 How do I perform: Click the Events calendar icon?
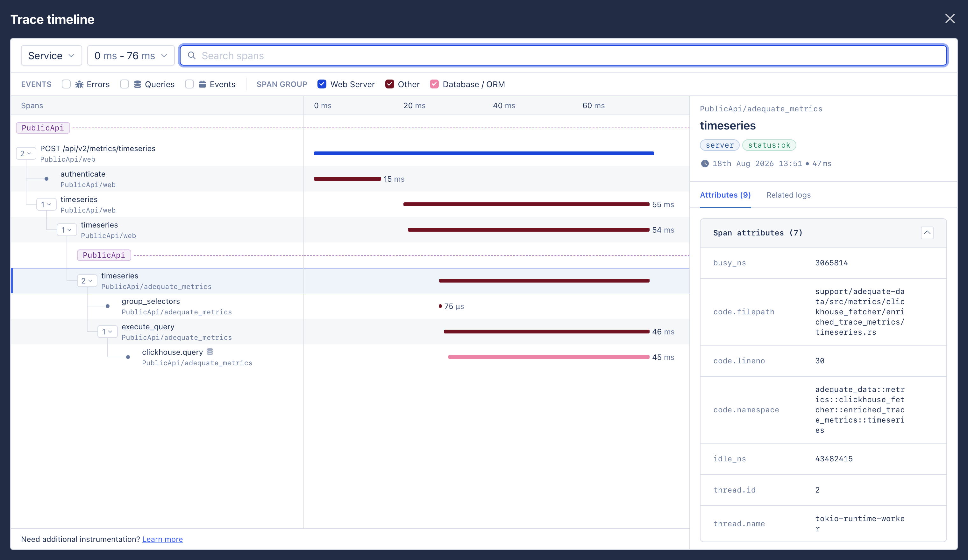pos(202,84)
